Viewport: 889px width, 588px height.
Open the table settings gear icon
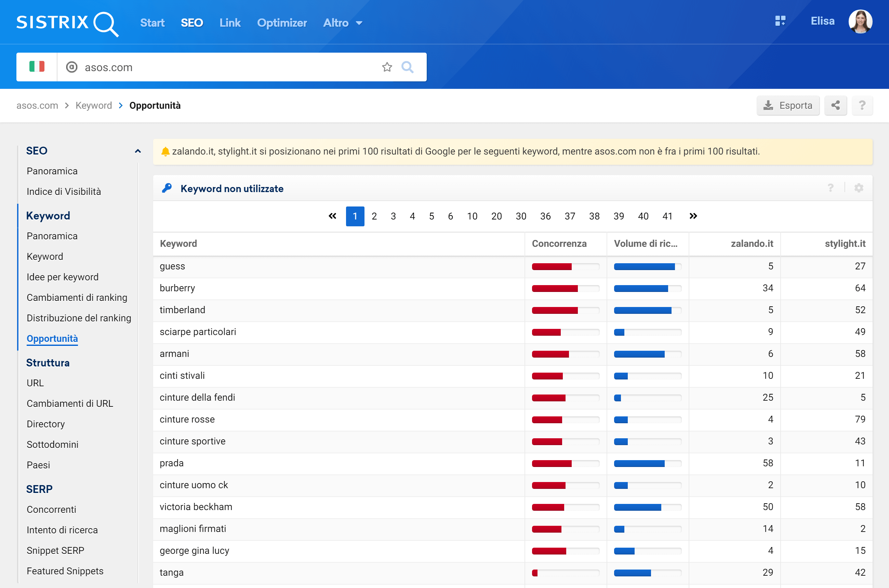858,188
